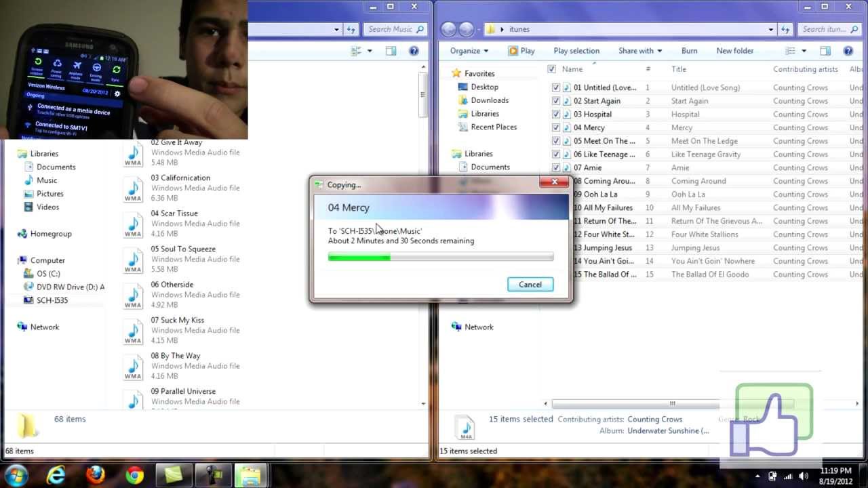The image size is (868, 488).
Task: Open Music library in left window
Action: (x=47, y=180)
